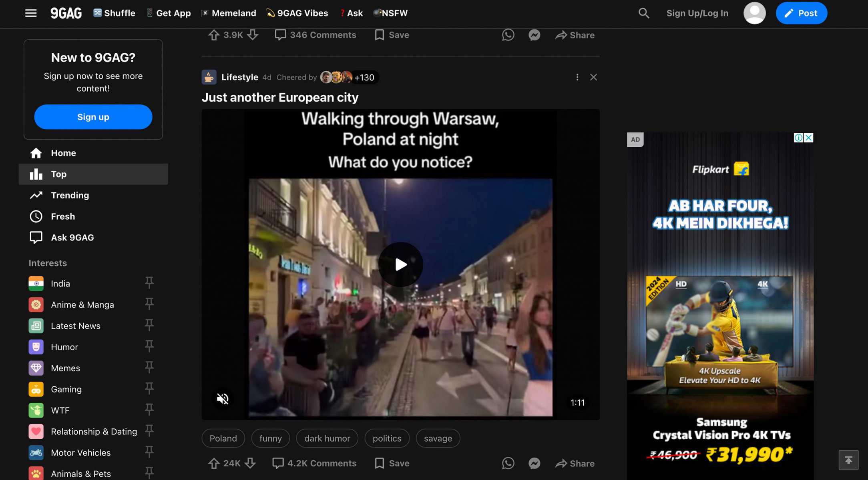The height and width of the screenshot is (480, 868).
Task: Open Ask 9GAG in sidebar
Action: coord(93,238)
